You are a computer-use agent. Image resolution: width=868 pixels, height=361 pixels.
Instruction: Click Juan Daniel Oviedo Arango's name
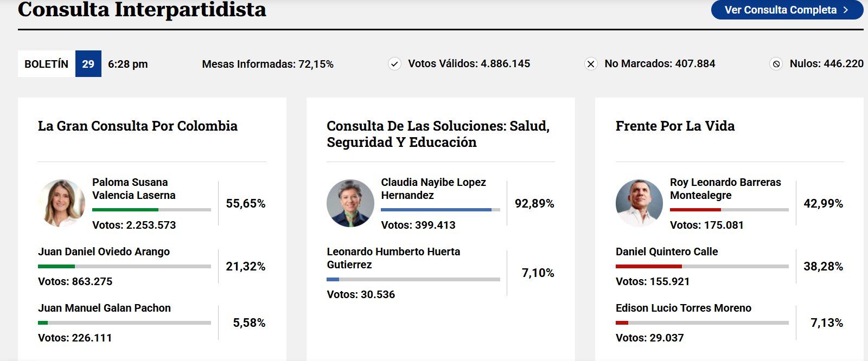[104, 252]
